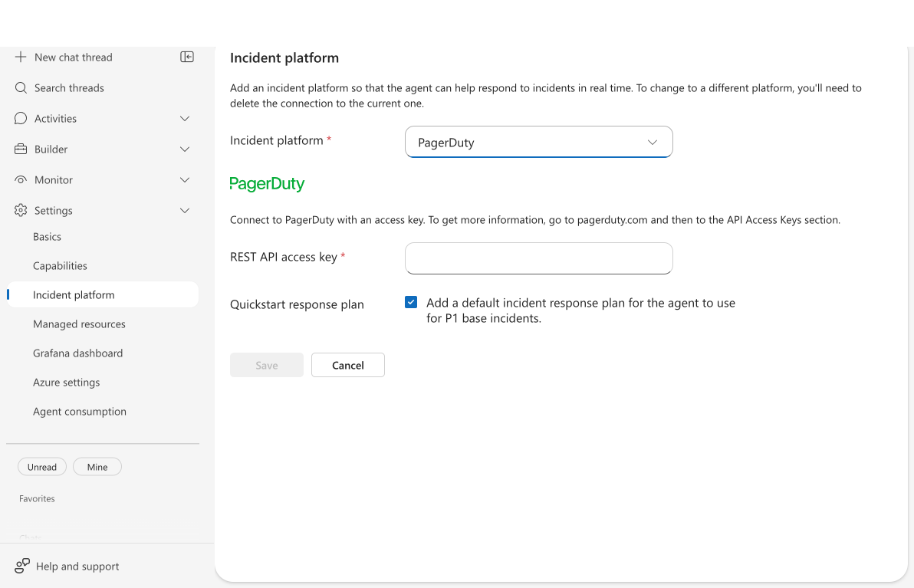The image size is (914, 588).
Task: Focus the REST API access key field
Action: click(538, 258)
